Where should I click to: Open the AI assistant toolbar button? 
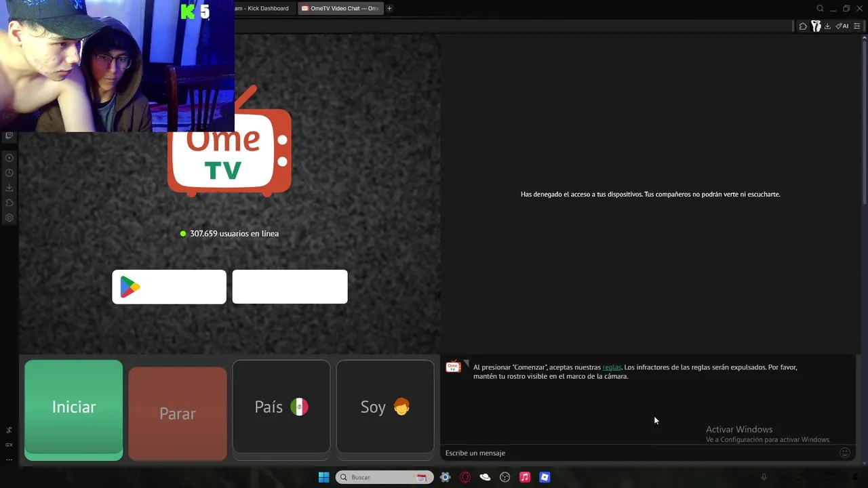click(x=842, y=26)
